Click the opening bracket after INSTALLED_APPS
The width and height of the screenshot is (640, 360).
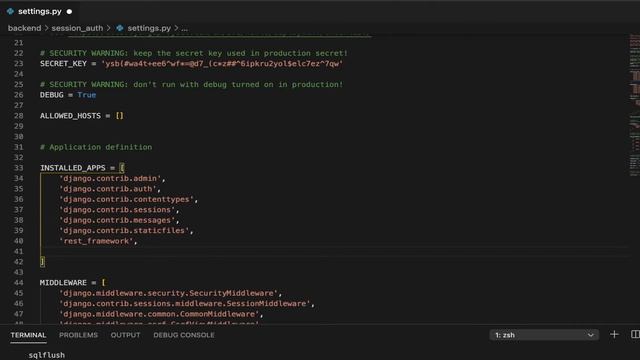[122, 168]
